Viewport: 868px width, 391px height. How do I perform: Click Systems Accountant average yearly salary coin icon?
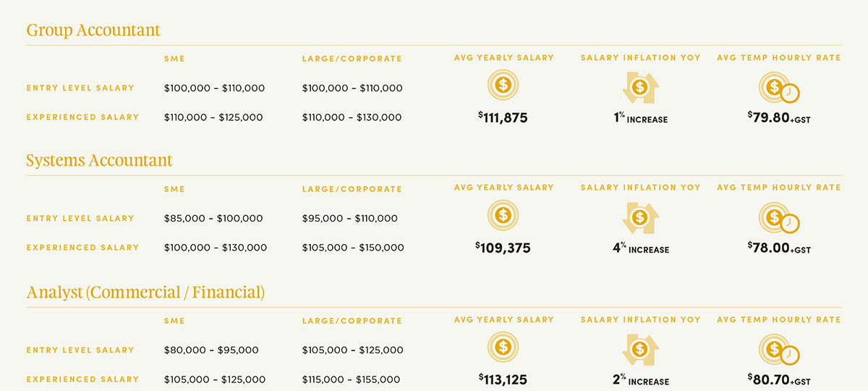click(x=503, y=216)
